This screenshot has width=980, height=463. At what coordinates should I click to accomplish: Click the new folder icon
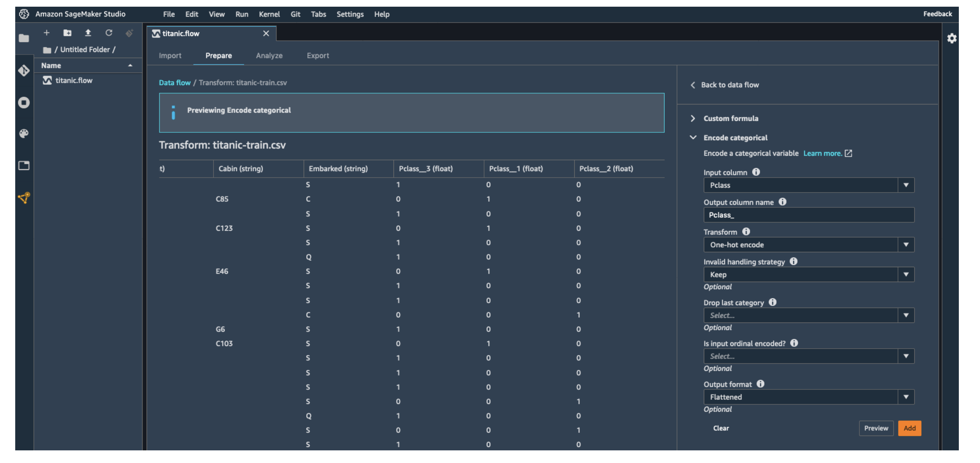tap(67, 33)
